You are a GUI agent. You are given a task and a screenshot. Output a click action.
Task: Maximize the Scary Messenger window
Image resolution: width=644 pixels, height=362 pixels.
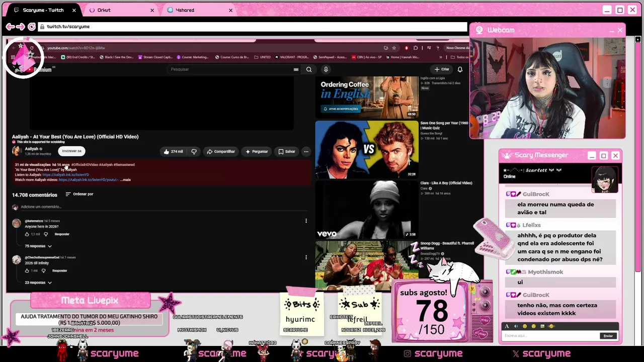(604, 156)
